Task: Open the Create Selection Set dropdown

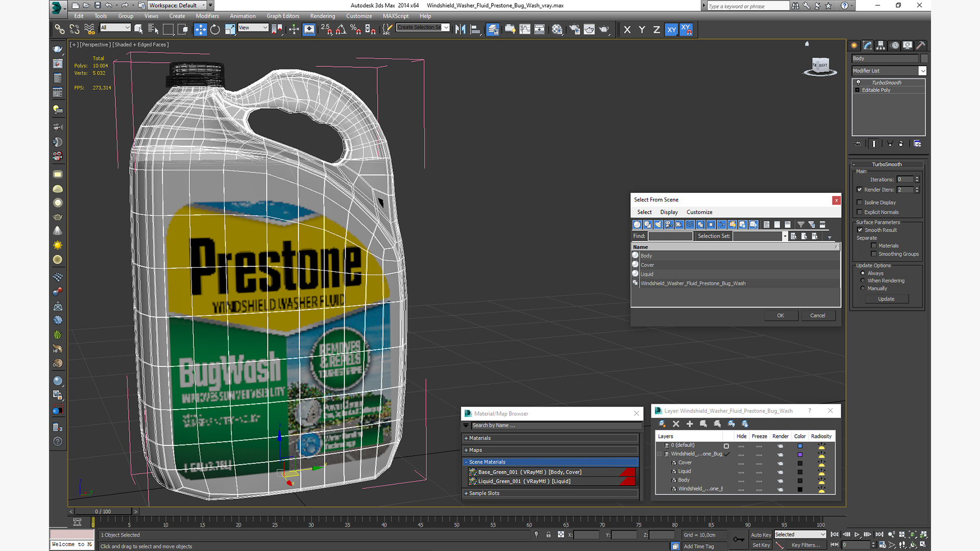Action: [x=423, y=28]
